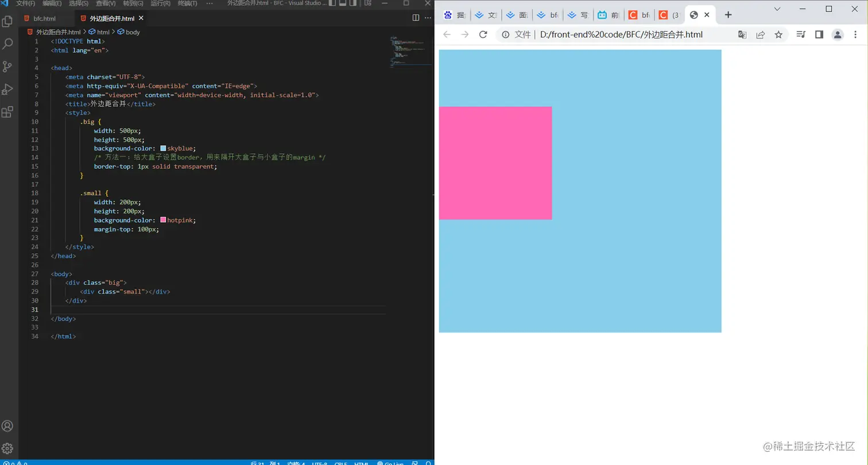The image size is (868, 465).
Task: Reload the browser page
Action: coord(483,34)
